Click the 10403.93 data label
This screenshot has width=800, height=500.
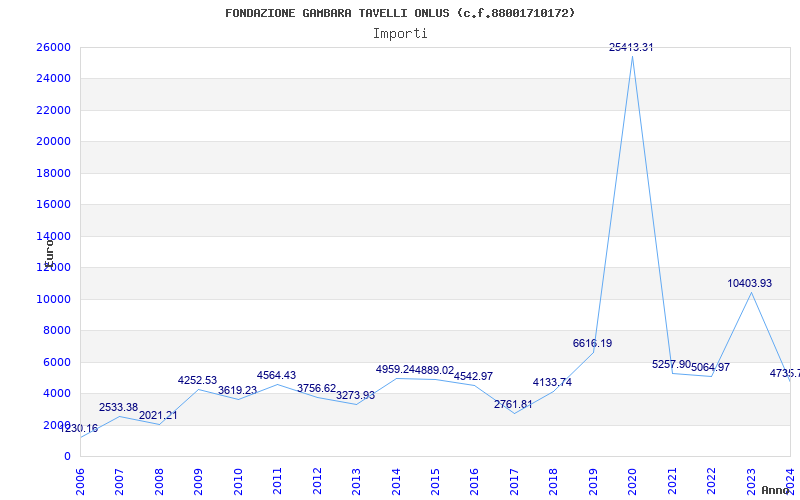pos(749,283)
